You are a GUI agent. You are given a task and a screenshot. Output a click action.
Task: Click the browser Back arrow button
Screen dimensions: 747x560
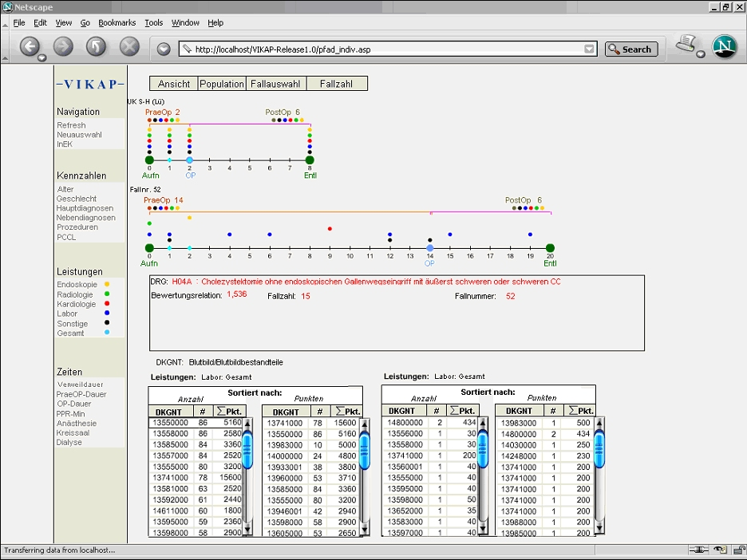pos(30,47)
